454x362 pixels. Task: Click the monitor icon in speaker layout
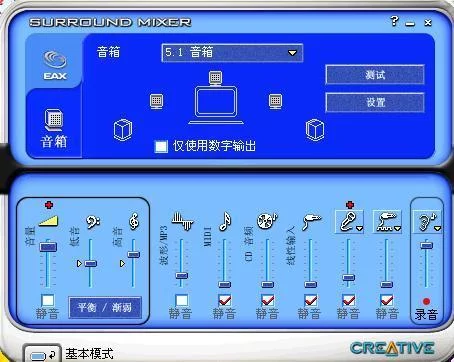tap(216, 105)
